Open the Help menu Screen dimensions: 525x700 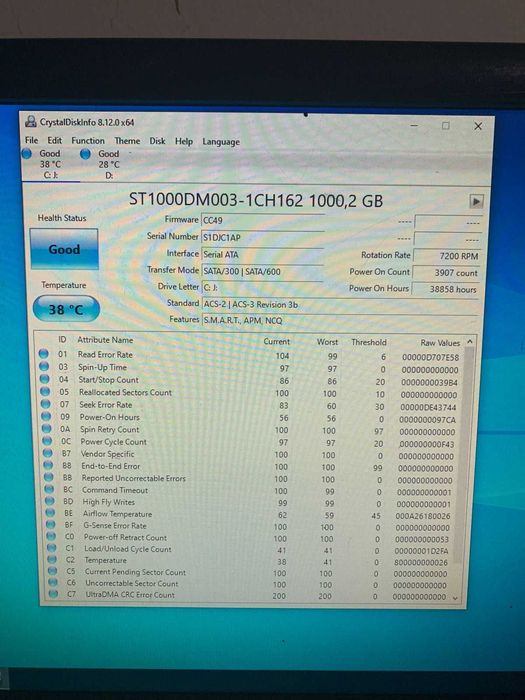[183, 142]
